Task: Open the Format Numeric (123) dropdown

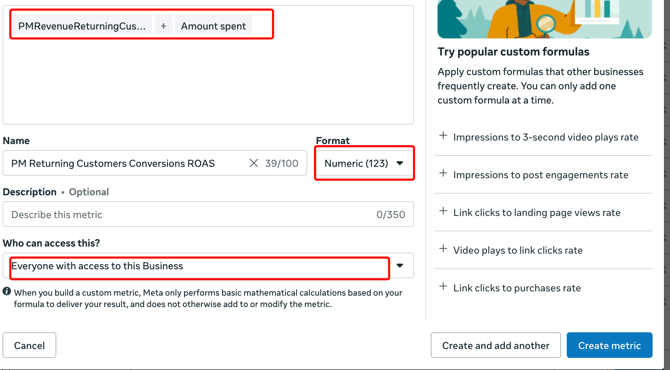Action: pos(364,163)
